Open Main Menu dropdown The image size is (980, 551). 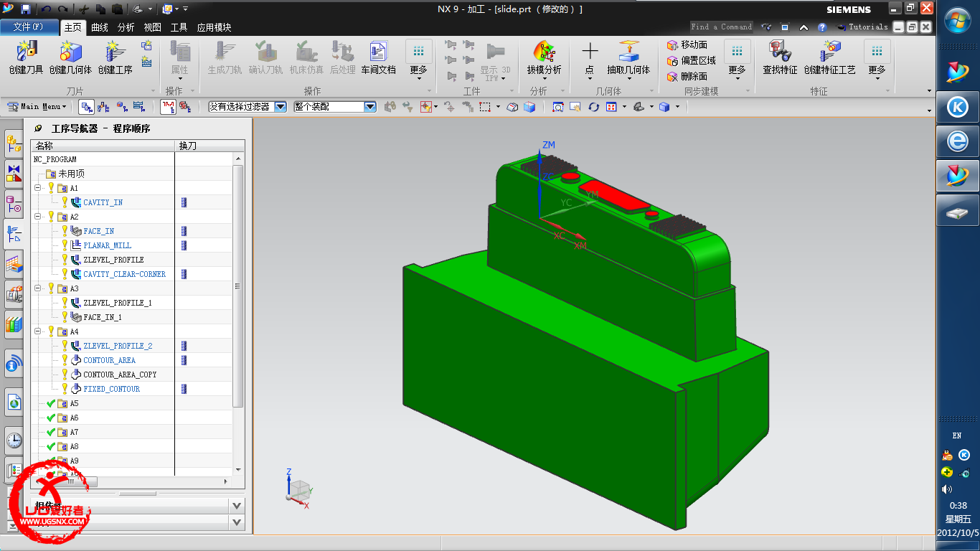click(37, 107)
